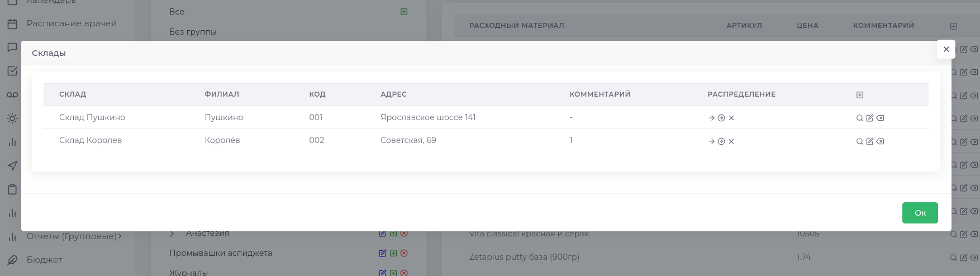
Task: View details of Склад Пушкино with magnifier
Action: point(860,118)
